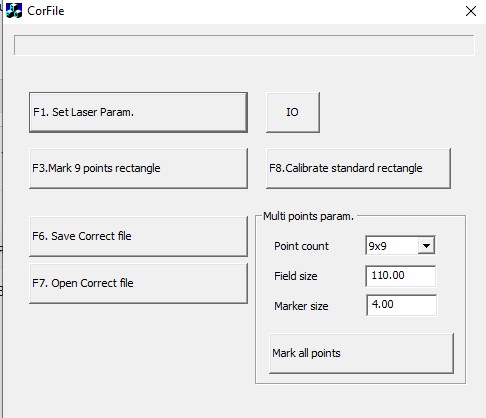Focus the Field size input showing 110.00
Image resolution: width=486 pixels, height=418 pixels.
(400, 276)
